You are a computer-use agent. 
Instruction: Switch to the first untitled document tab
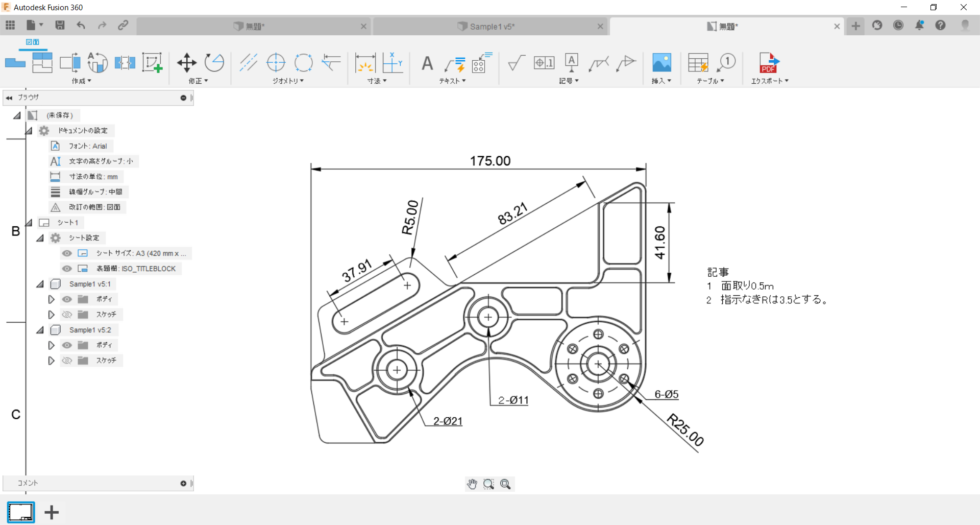coord(254,27)
